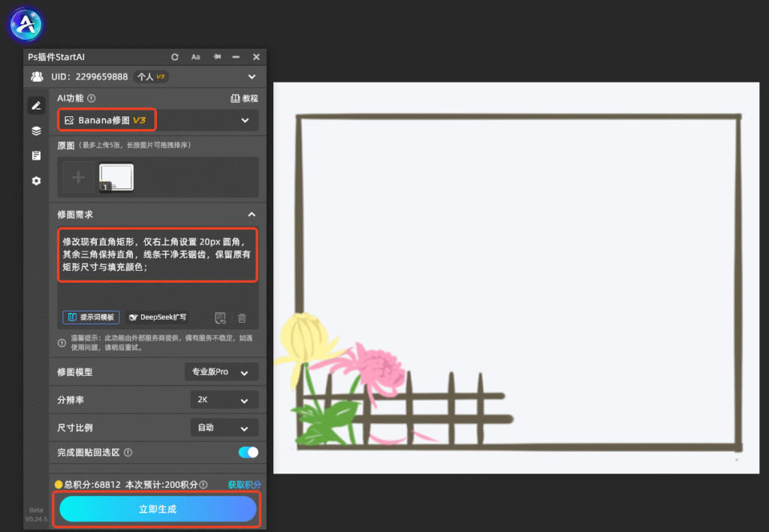The image size is (769, 532).
Task: Open the 提示词模板 prompt templates
Action: [x=91, y=317]
